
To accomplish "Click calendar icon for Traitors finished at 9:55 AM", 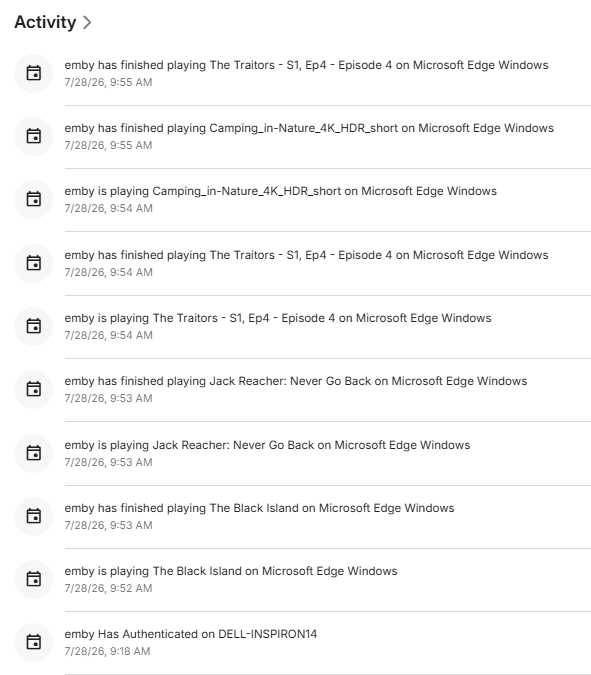I will (x=34, y=73).
